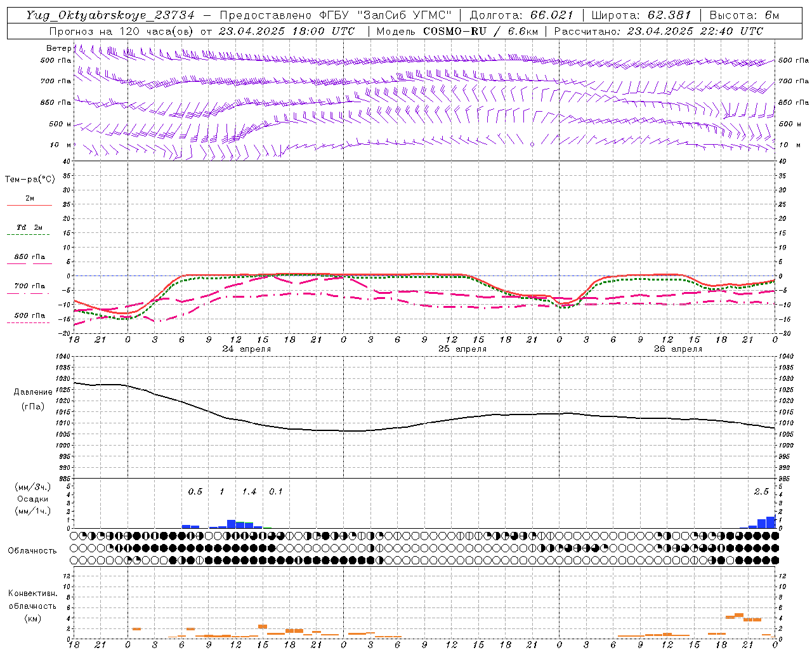
Task: Click the 2.5 precipitation total value
Action: (761, 492)
